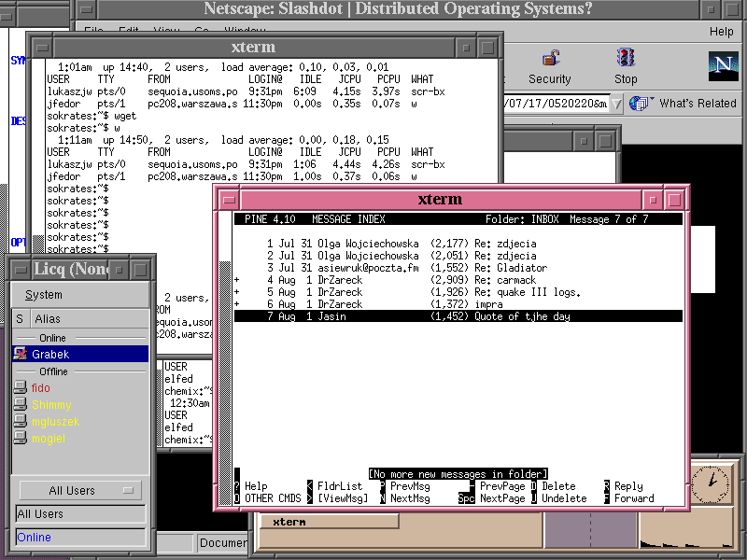Viewport: 747px width, 560px height.
Task: Select message 1 Re: zdjecia in Pine
Action: [458, 244]
